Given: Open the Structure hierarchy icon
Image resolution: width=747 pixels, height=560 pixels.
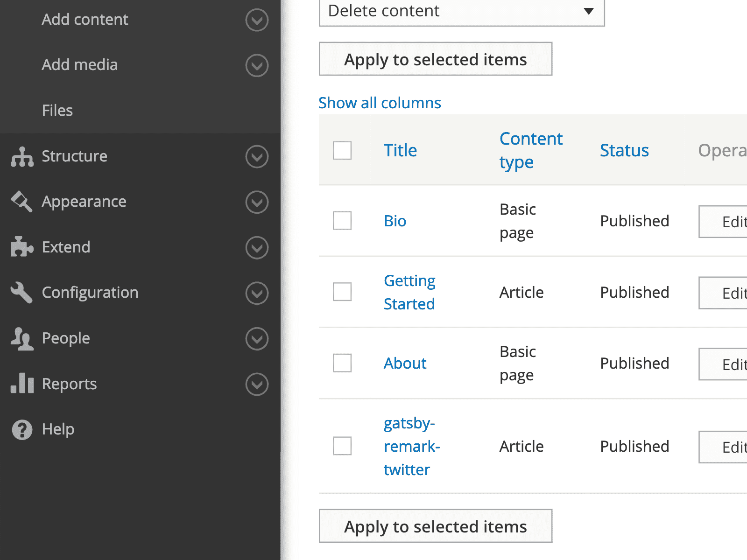Looking at the screenshot, I should [x=22, y=156].
